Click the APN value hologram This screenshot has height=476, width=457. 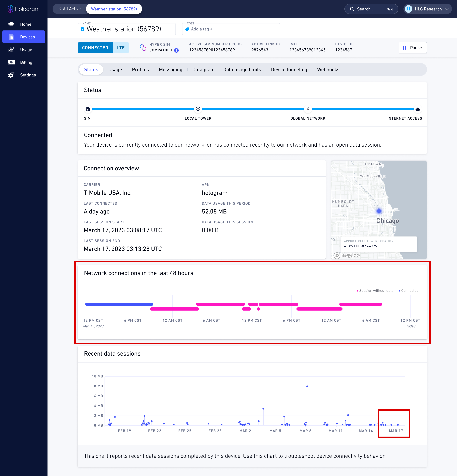[215, 193]
